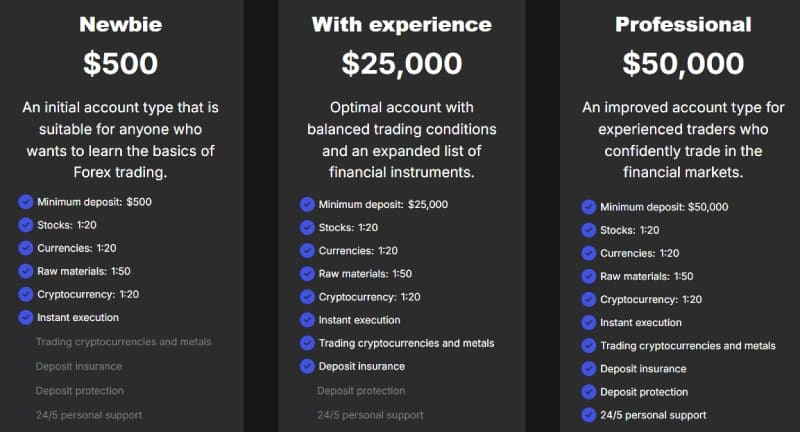Screen dimensions: 800x432
Task: Select the With experience plan title
Action: point(402,24)
